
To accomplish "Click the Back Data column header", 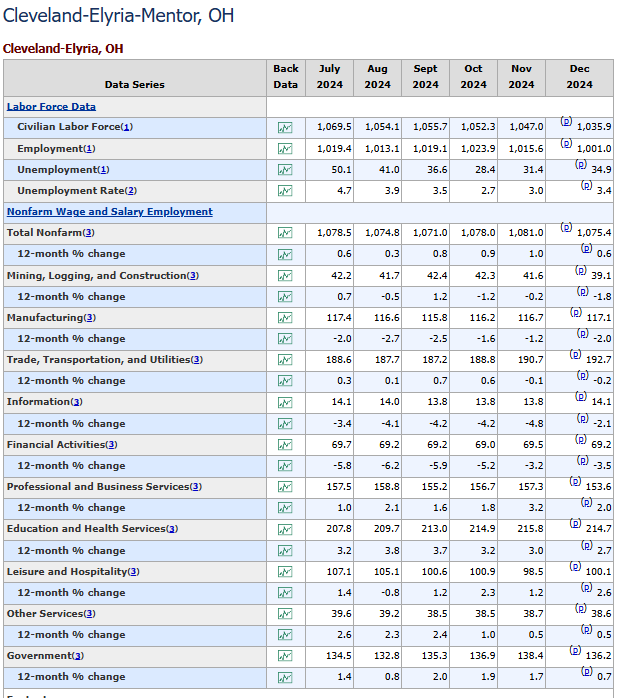I will click(286, 77).
